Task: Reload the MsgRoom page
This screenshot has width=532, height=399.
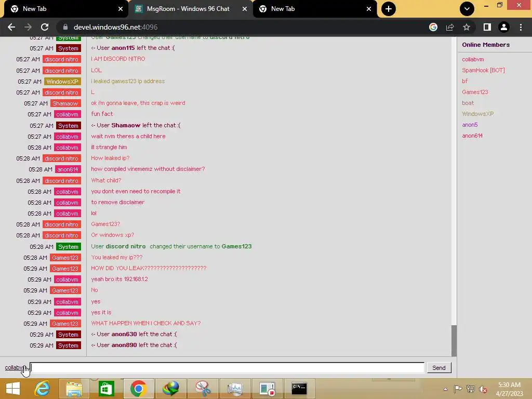Action: coord(45,27)
